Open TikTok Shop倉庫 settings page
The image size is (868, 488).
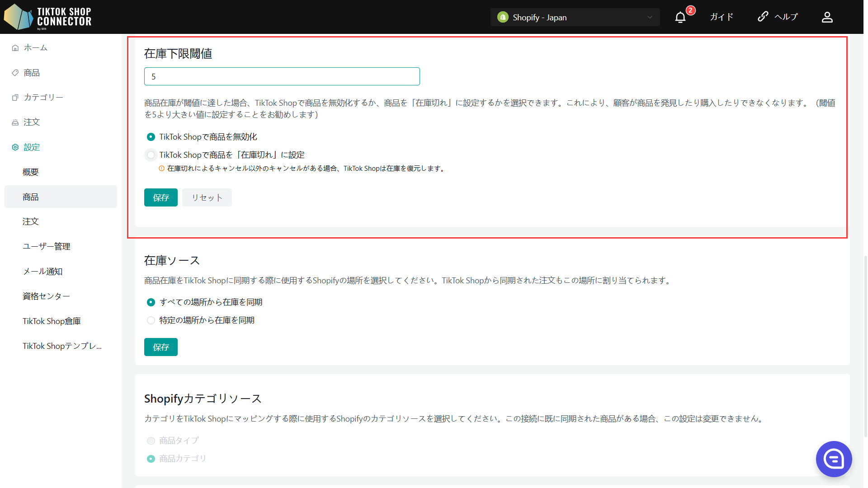61,321
